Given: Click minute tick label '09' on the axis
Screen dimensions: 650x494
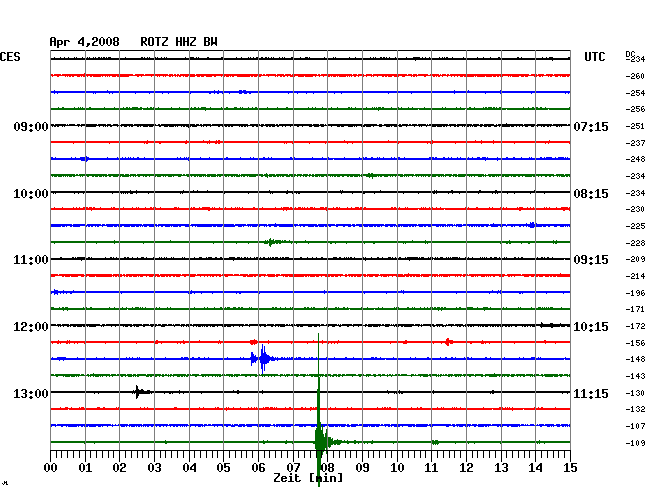Looking at the screenshot, I should point(362,468).
